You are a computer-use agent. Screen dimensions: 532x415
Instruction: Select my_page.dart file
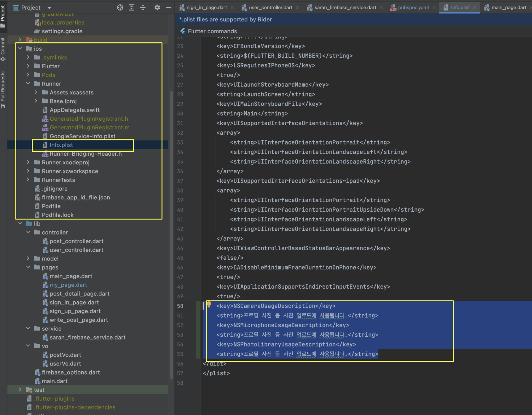[68, 285]
